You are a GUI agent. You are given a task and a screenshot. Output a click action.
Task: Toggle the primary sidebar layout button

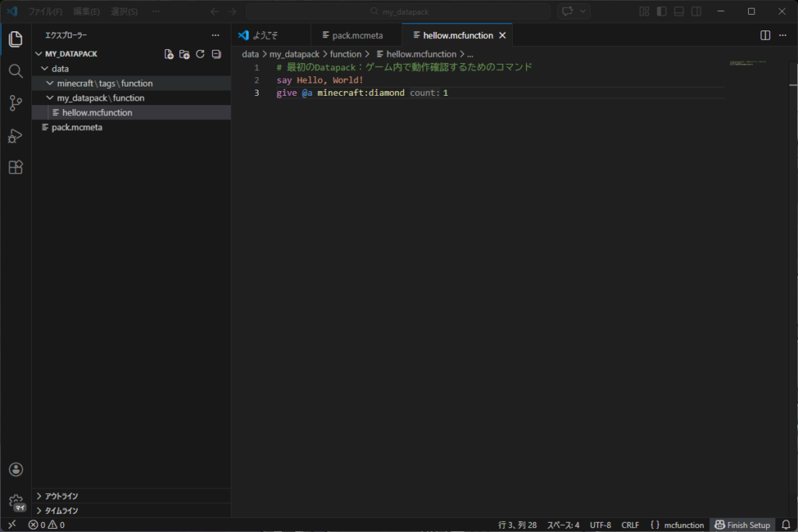[662, 12]
